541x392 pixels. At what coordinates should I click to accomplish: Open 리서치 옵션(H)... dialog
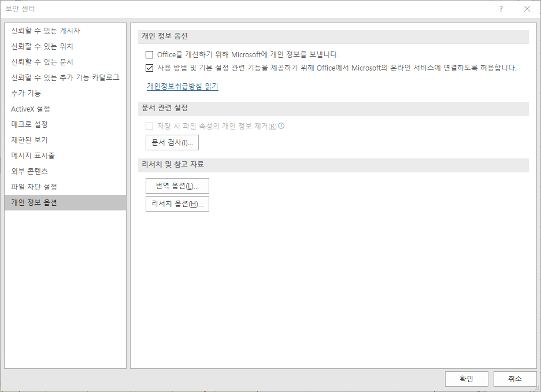click(x=177, y=204)
